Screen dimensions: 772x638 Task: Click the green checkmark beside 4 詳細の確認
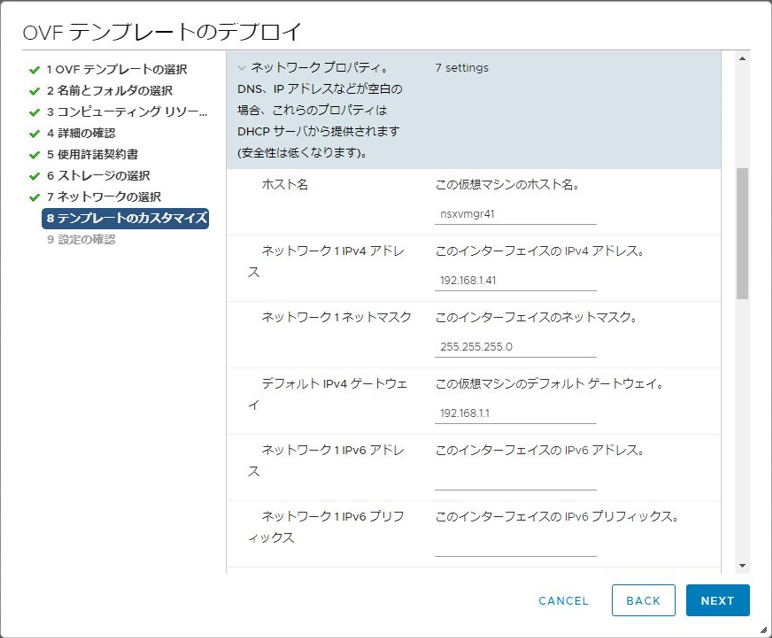34,133
